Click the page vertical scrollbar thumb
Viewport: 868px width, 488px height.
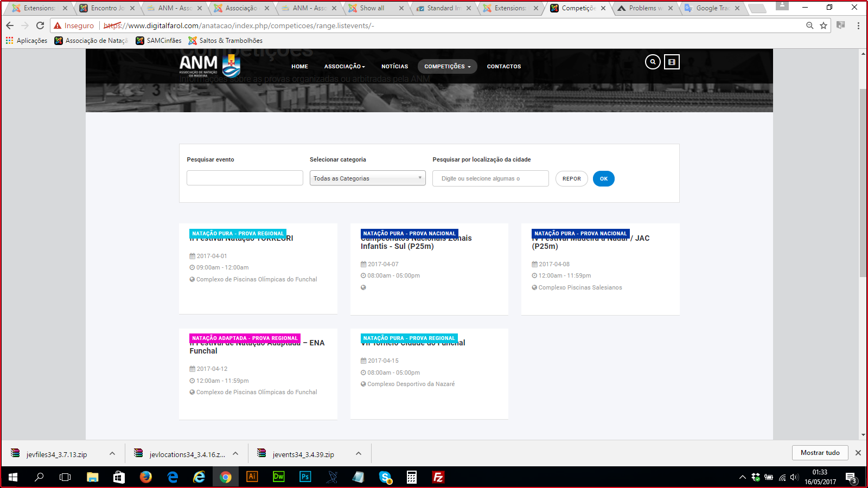[x=863, y=182]
